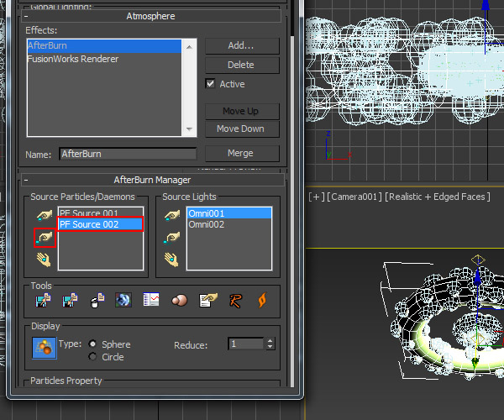Click the select-by-list hand icon in Source Particles/Daemons
Image resolution: width=504 pixels, height=420 pixels.
(x=44, y=260)
